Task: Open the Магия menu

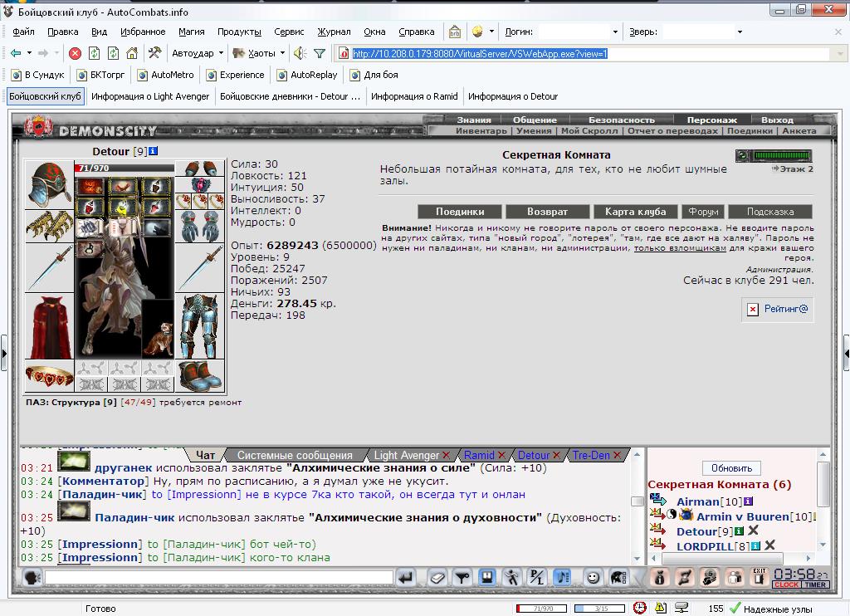Action: [x=192, y=32]
